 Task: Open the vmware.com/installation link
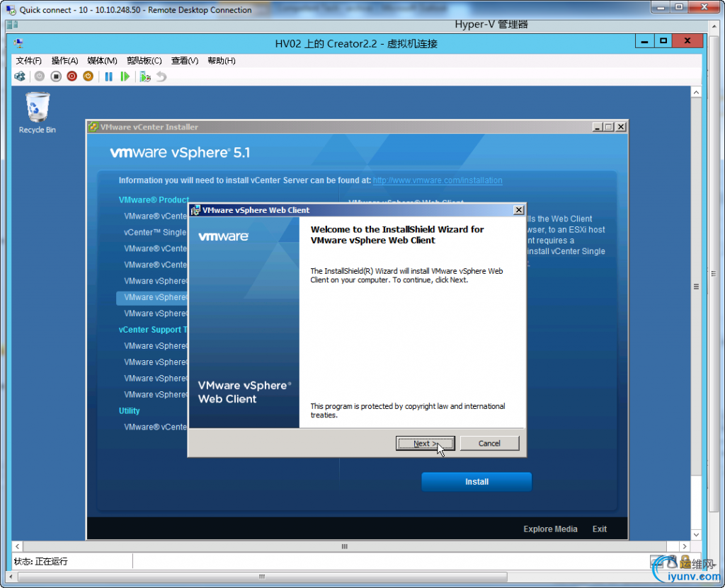[x=438, y=180]
